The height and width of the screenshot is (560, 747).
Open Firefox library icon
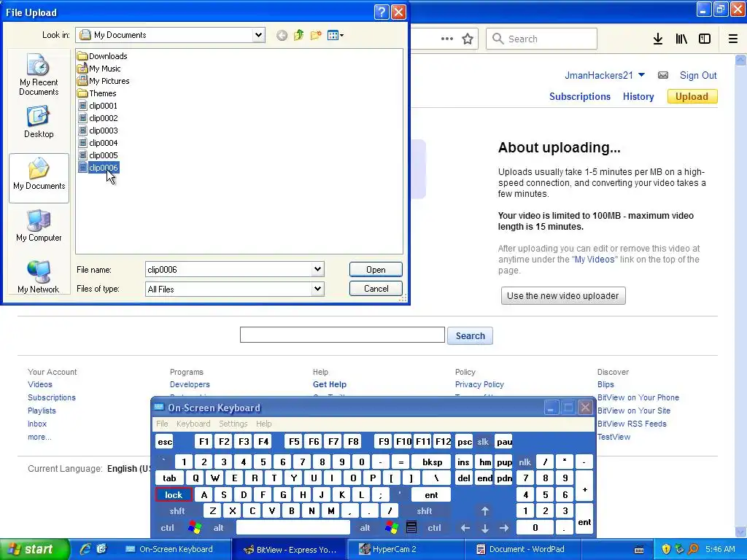[x=681, y=39]
